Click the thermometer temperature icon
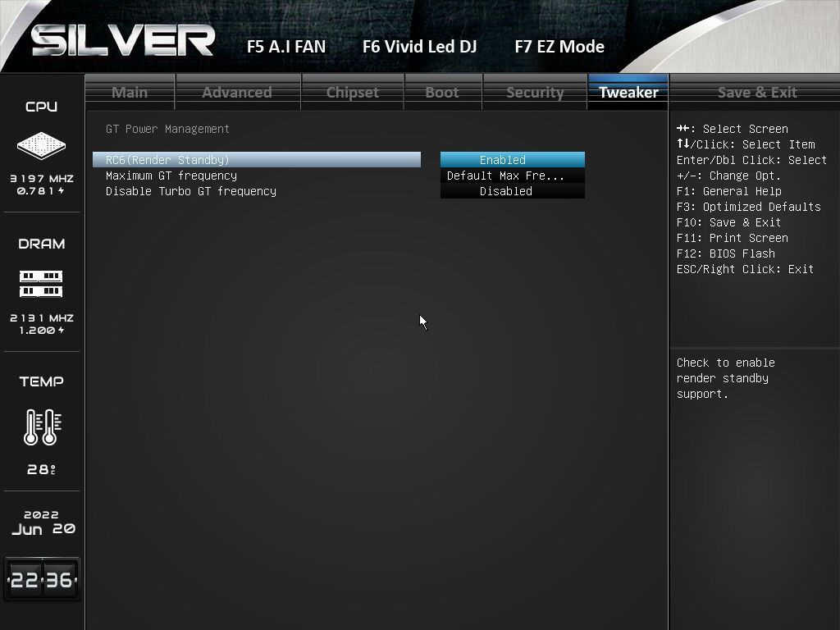This screenshot has height=630, width=840. click(43, 427)
